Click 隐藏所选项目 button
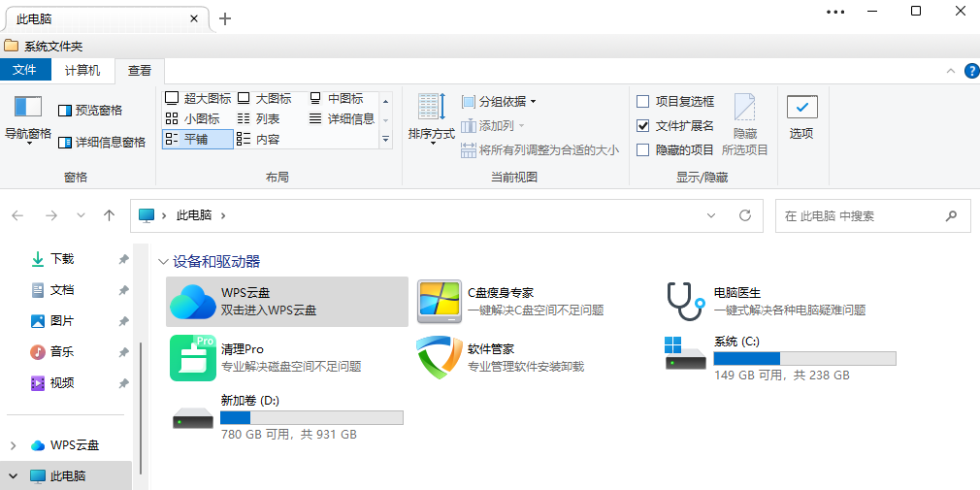Screen dimensions: 980x490 [745, 124]
